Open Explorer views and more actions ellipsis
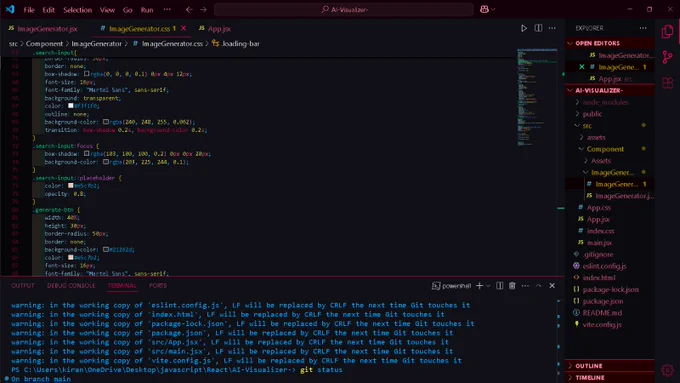 point(643,28)
